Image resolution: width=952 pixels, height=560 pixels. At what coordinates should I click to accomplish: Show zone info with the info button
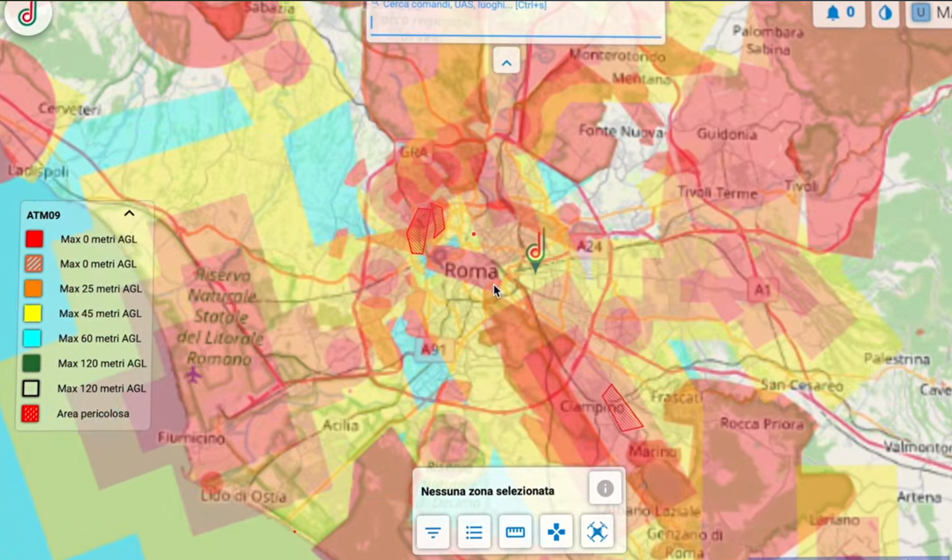pos(605,488)
